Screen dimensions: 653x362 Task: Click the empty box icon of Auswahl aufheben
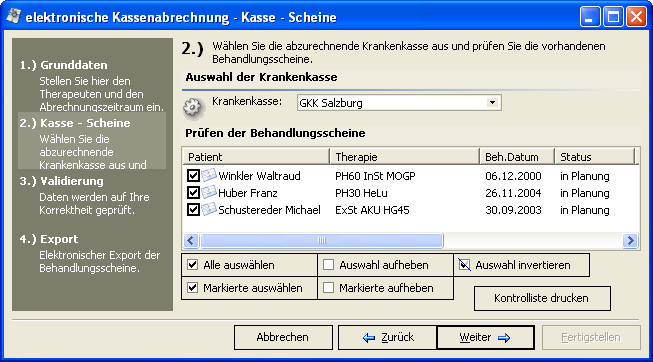(329, 265)
